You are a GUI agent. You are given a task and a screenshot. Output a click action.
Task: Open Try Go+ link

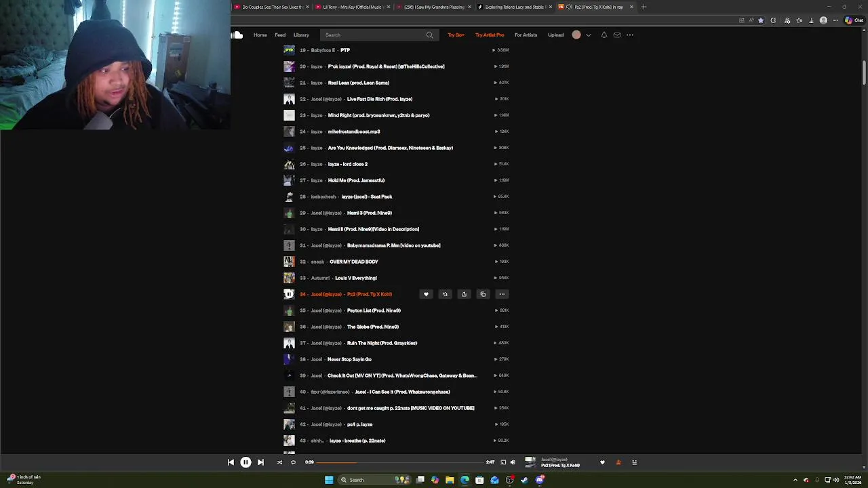click(456, 35)
